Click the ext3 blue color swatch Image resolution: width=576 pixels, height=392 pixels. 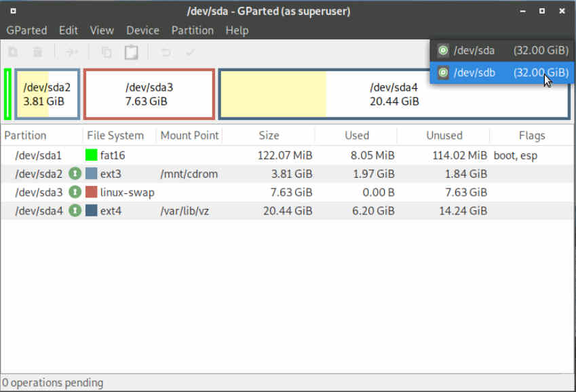pyautogui.click(x=91, y=174)
